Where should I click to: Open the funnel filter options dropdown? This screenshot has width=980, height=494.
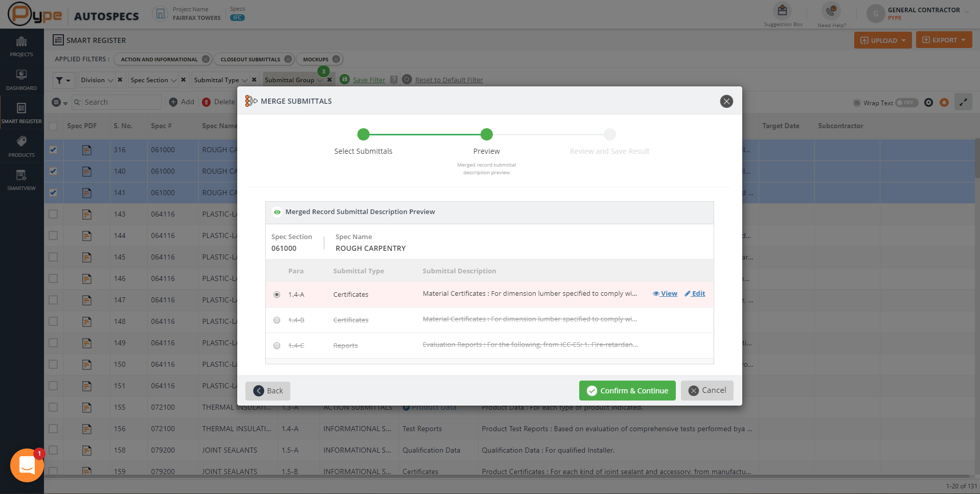tap(63, 80)
